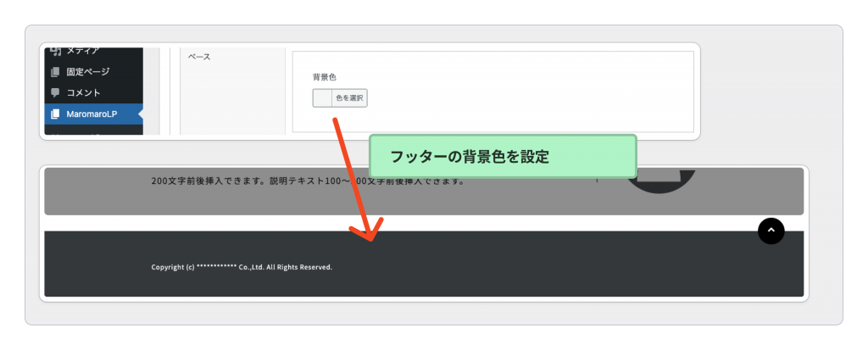Open the 固定ページ menu item

87,72
